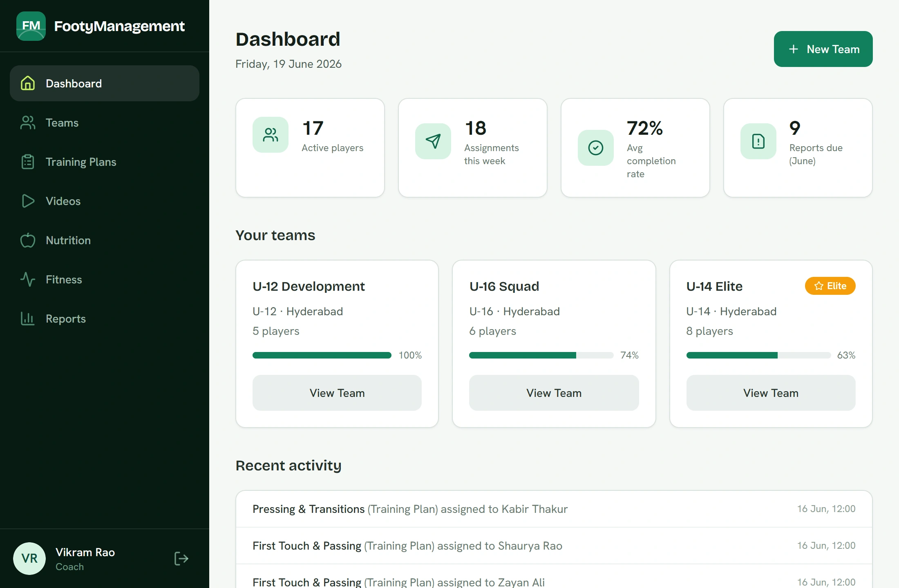Create a New Team

pyautogui.click(x=823, y=49)
